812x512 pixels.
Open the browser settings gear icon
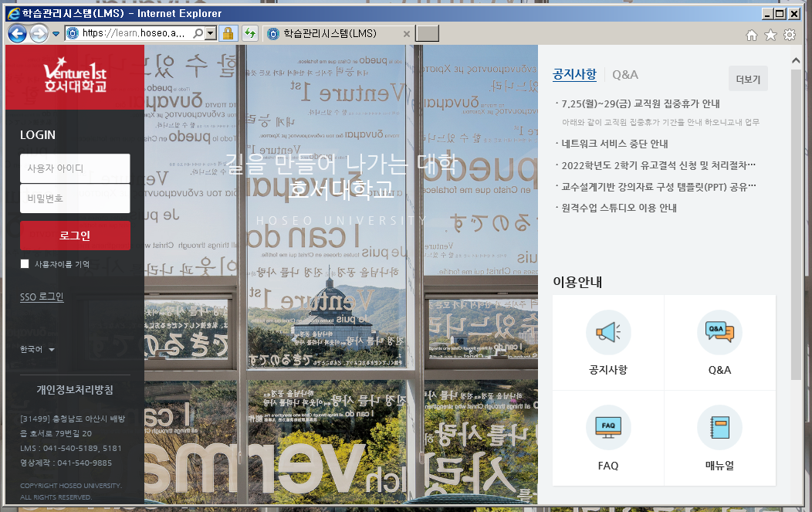[x=790, y=34]
